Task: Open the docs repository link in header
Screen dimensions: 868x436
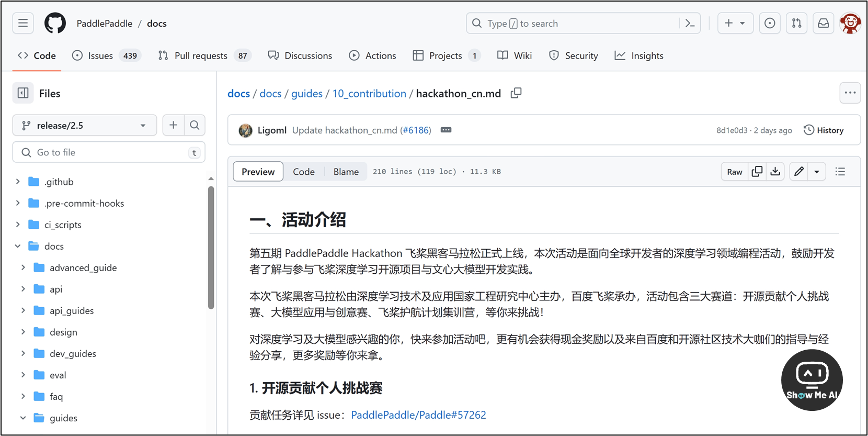Action: [157, 24]
